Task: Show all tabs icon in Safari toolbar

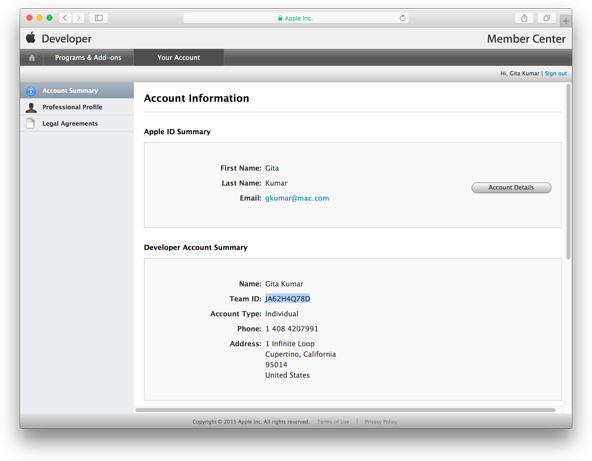Action: point(546,18)
